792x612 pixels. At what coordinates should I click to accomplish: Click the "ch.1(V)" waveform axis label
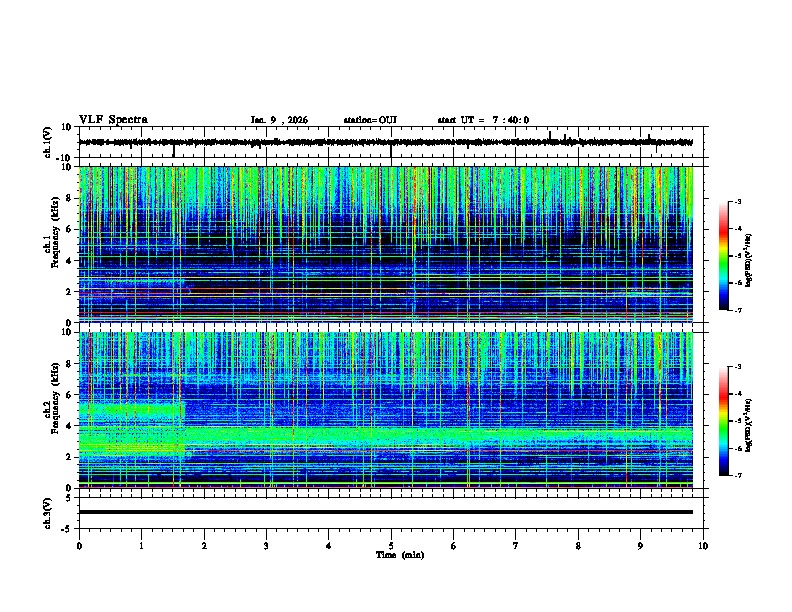coord(48,142)
